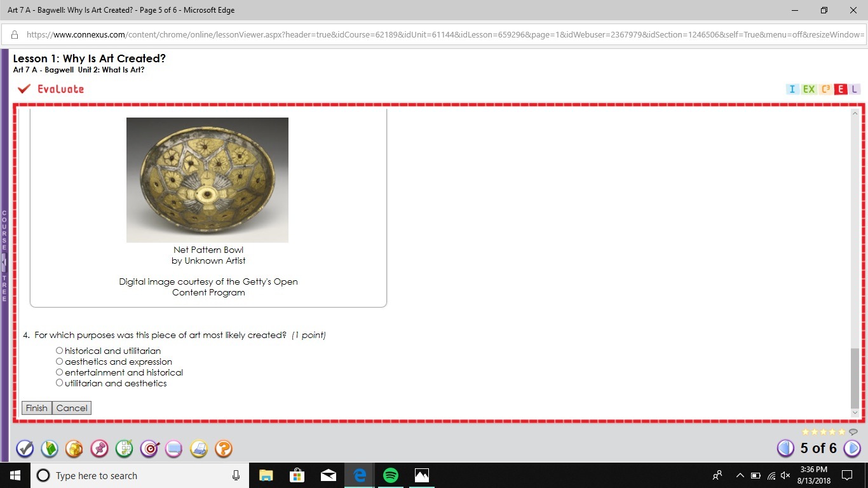The height and width of the screenshot is (488, 868).
Task: Click the printer icon in lesson toolbar
Action: (199, 449)
